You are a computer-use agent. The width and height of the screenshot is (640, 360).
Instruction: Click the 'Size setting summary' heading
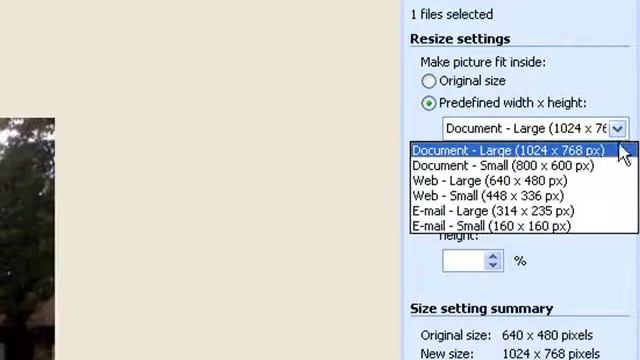[482, 309]
